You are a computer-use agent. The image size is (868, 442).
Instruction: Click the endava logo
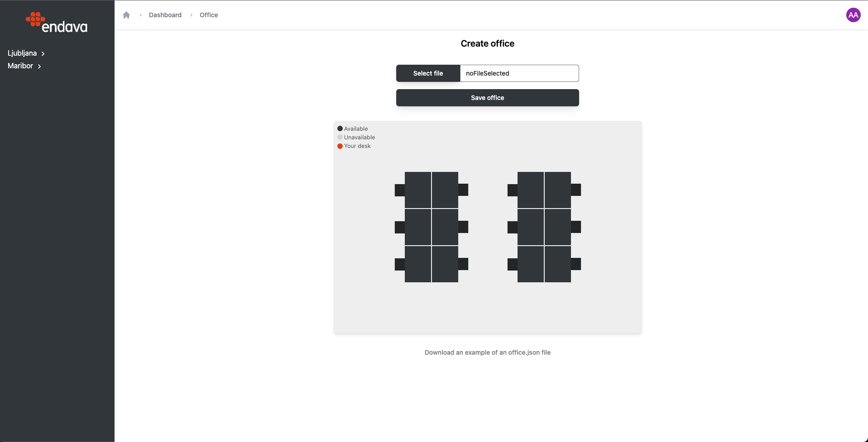(57, 23)
